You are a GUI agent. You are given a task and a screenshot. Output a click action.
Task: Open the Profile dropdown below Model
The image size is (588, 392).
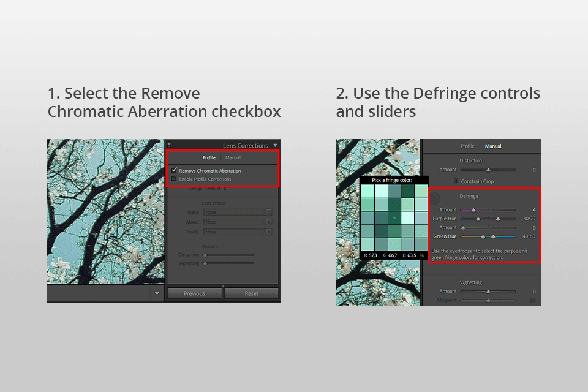[238, 232]
